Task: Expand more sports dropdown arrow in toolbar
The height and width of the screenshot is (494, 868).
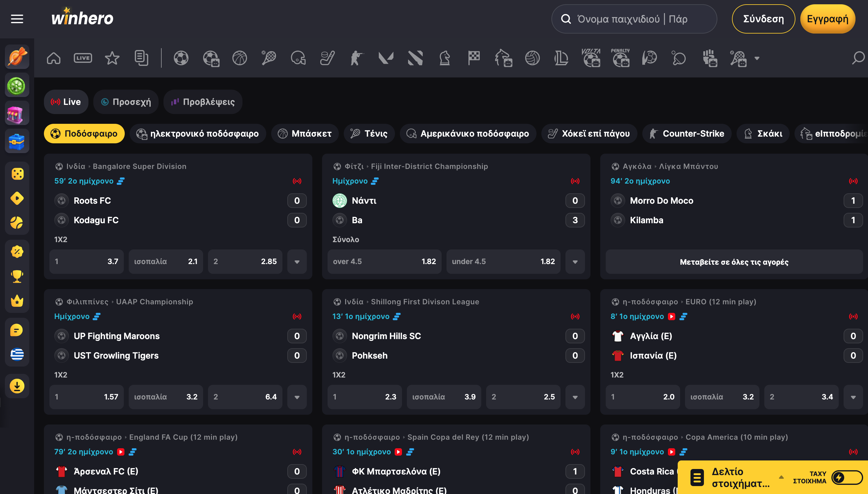Action: 757,58
